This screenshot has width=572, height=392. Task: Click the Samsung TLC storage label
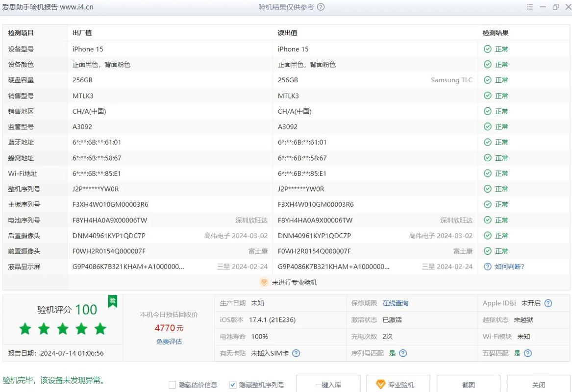coord(451,80)
